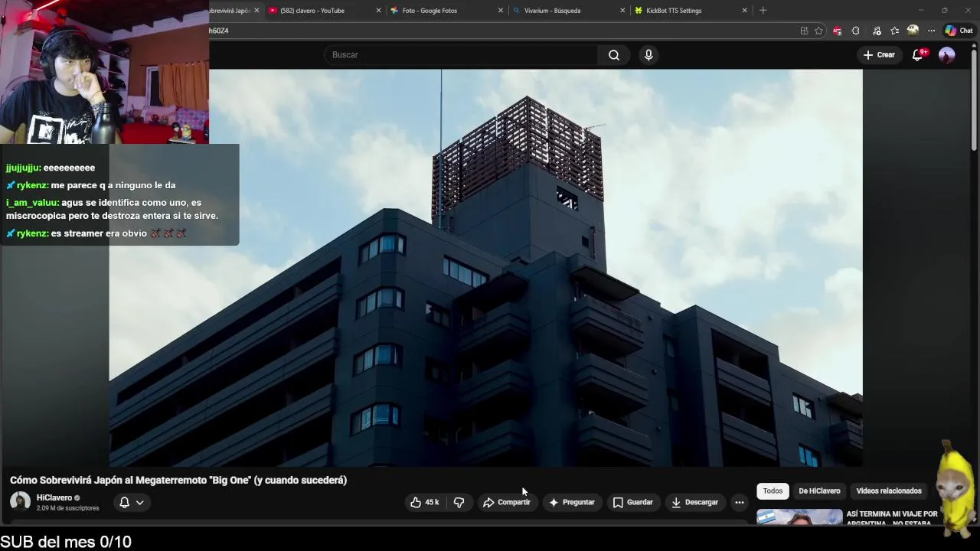
Task: Open browser settings and more menu
Action: 931,31
